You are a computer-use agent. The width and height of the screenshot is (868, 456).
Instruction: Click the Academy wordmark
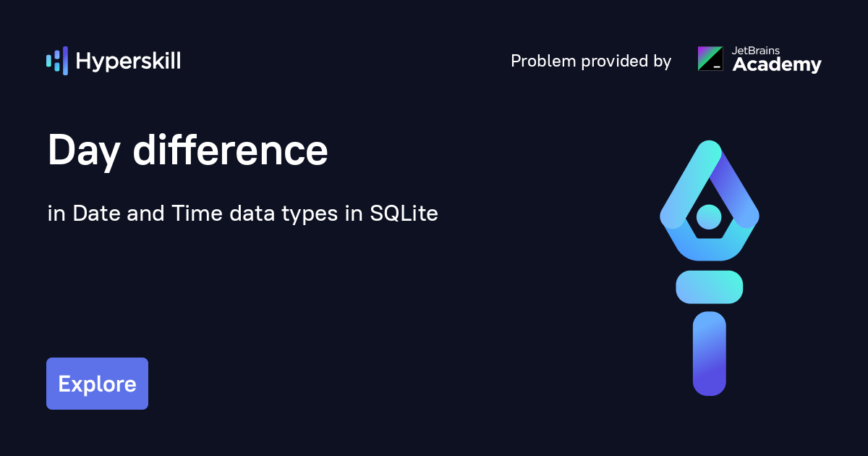click(x=777, y=65)
